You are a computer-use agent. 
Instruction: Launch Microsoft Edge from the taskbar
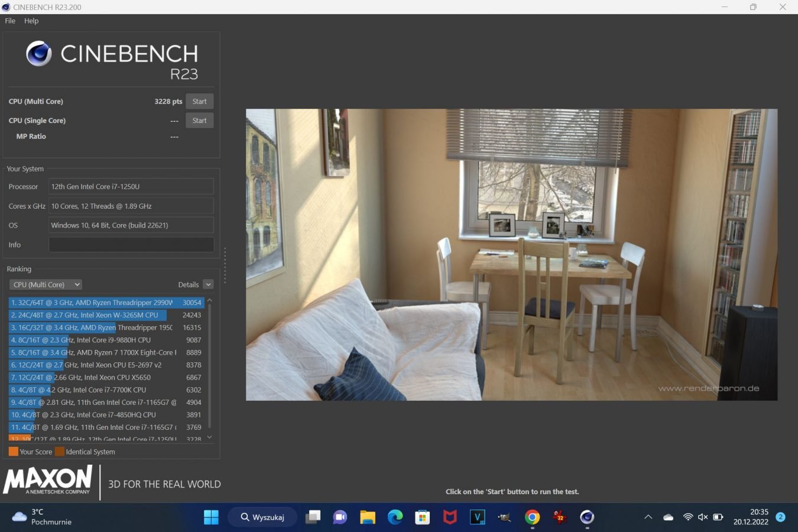coord(395,517)
